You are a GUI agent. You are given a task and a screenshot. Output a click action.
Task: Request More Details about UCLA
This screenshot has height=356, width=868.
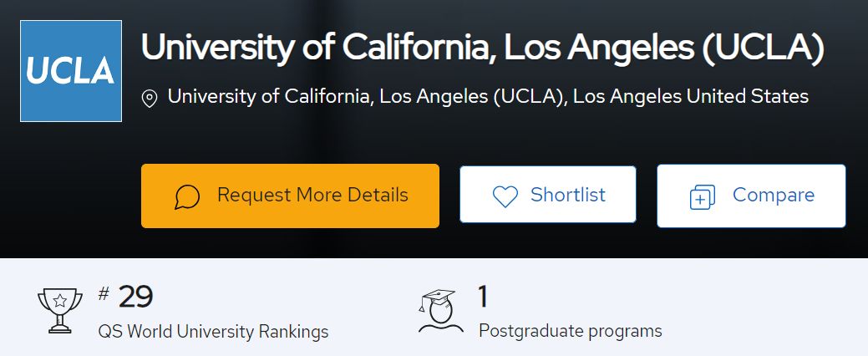pos(290,196)
